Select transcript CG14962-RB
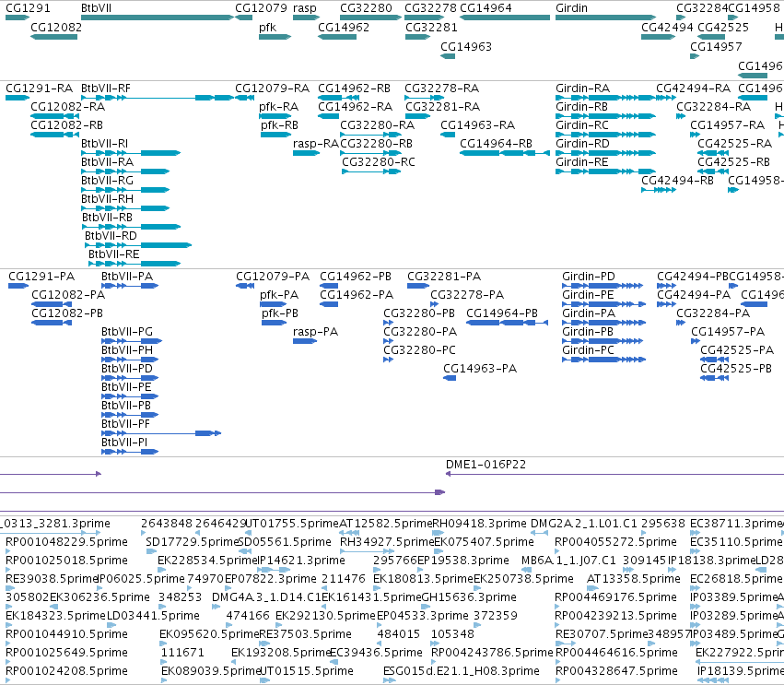 354,89
